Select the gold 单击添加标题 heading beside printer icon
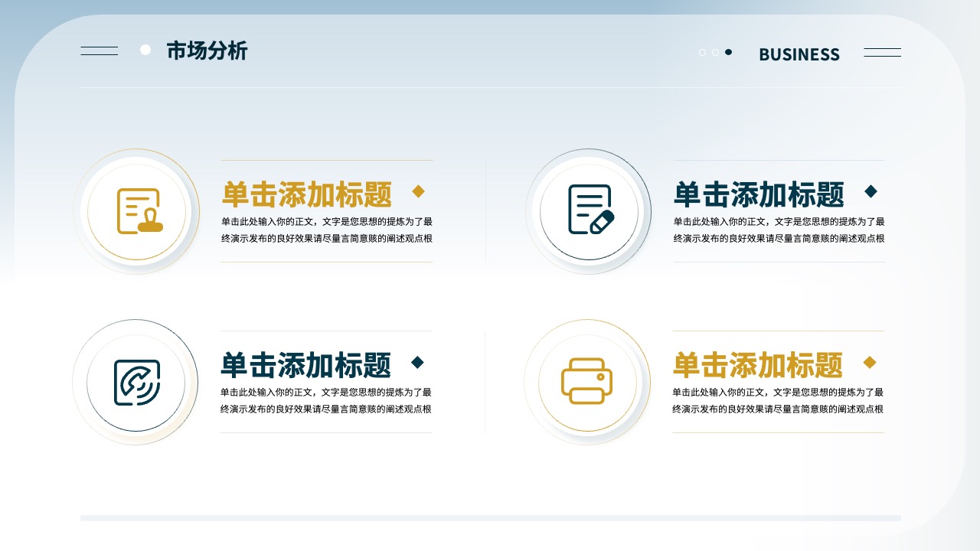Image resolution: width=980 pixels, height=551 pixels. pos(758,366)
